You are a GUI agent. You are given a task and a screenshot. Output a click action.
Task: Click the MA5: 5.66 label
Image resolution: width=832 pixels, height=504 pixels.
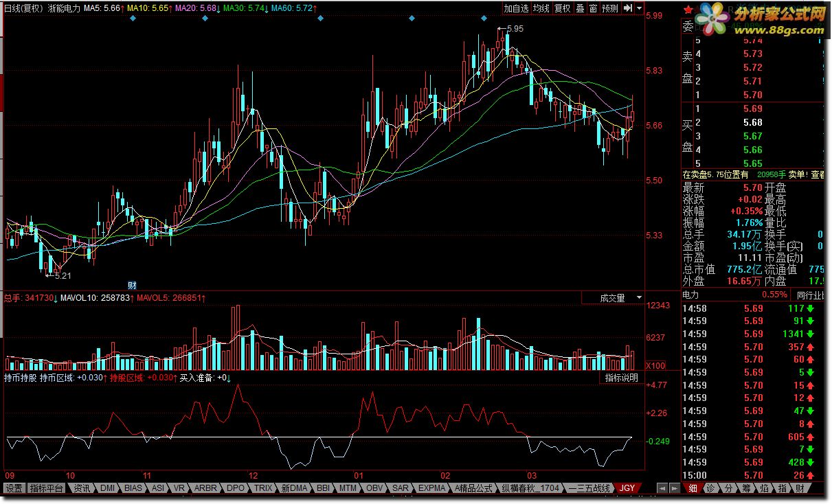[102, 8]
